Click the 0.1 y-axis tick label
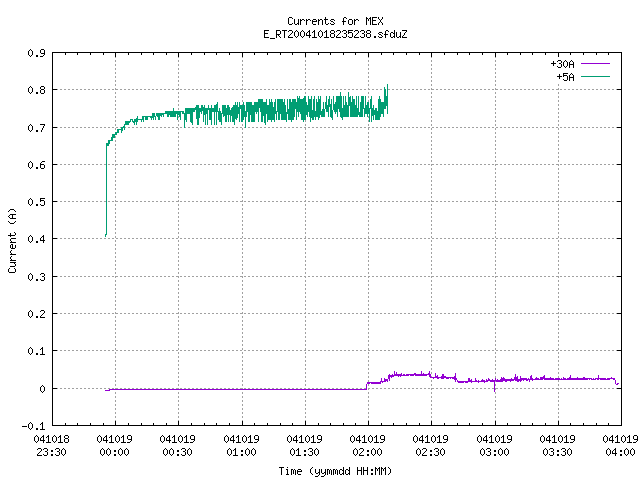The width and height of the screenshot is (640, 480). (x=36, y=351)
